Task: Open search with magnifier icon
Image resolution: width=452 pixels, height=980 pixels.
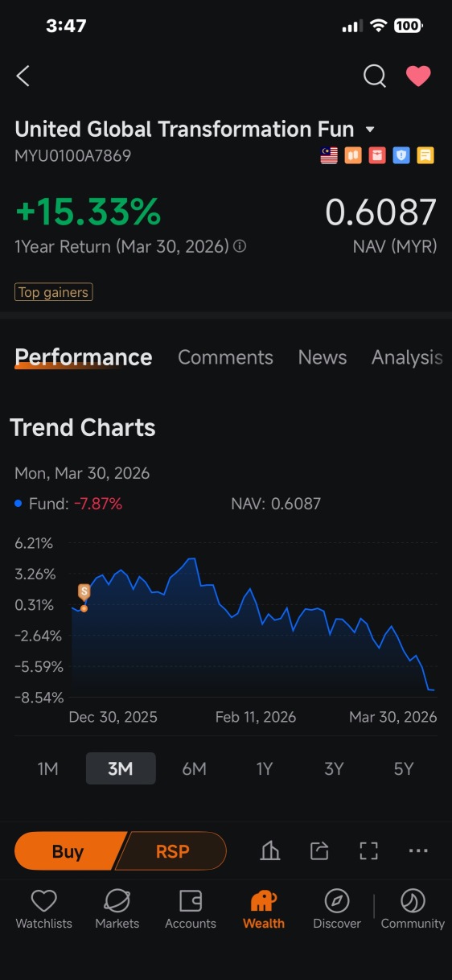Action: click(x=375, y=76)
